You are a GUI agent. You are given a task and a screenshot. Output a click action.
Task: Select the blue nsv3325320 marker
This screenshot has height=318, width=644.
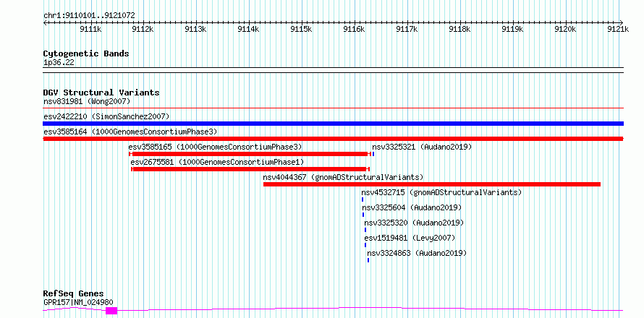(x=365, y=230)
